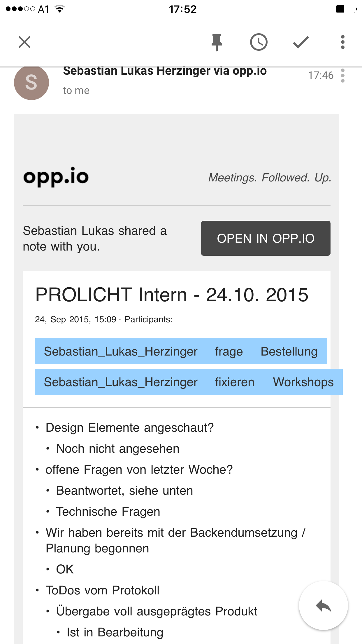Tap first Sebastian_Lukas_Herzinger tag beside frage

[121, 351]
